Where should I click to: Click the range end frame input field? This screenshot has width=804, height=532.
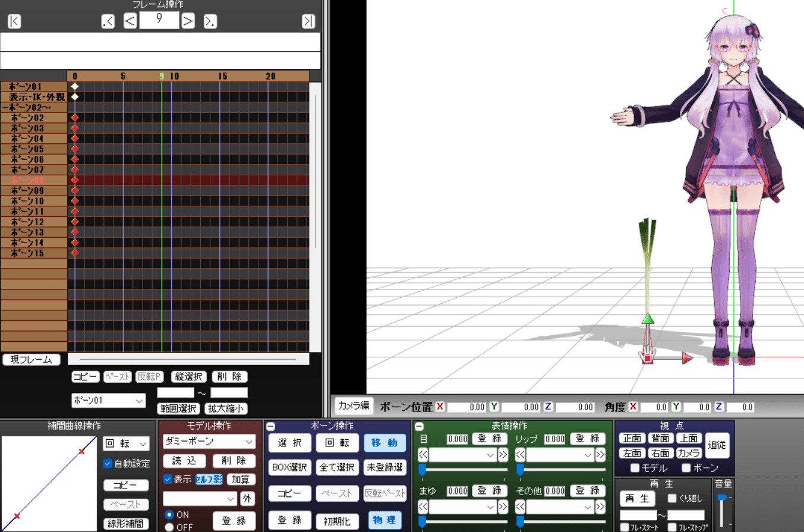coord(229,392)
